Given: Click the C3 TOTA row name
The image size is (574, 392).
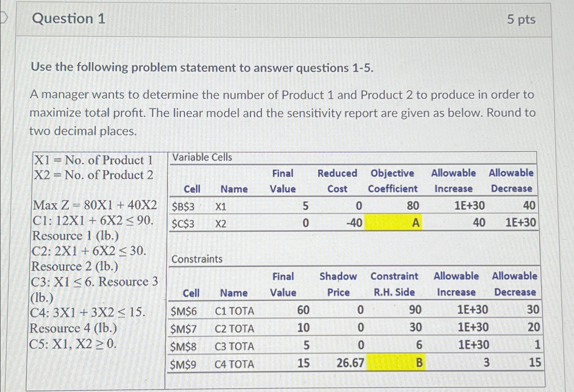Looking at the screenshot, I should coord(234,347).
